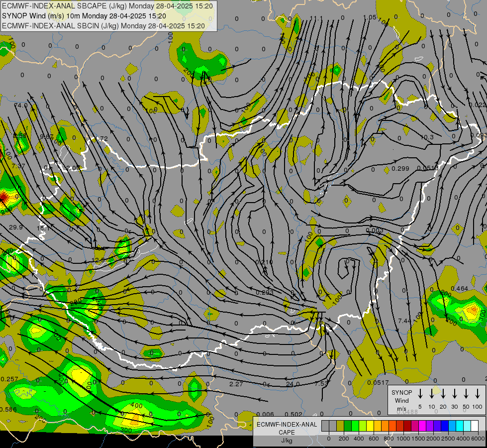Click the white 6000 CAPE legend swatch
487x448 pixels.
point(475,426)
